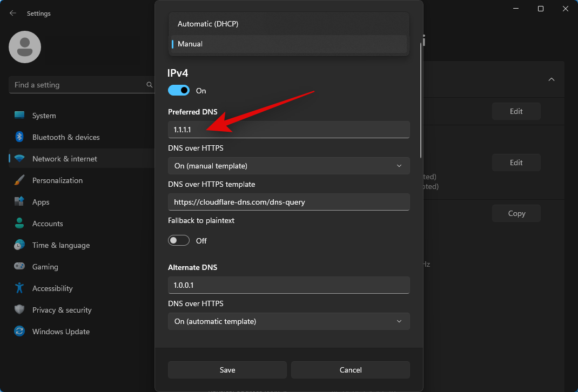Click the Personalization paintbrush icon

(x=19, y=180)
